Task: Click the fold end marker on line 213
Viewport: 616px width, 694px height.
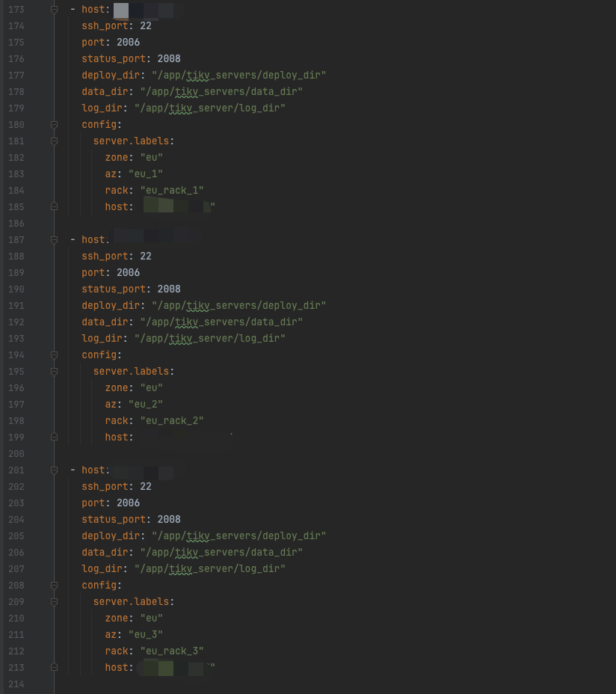Action: point(54,667)
